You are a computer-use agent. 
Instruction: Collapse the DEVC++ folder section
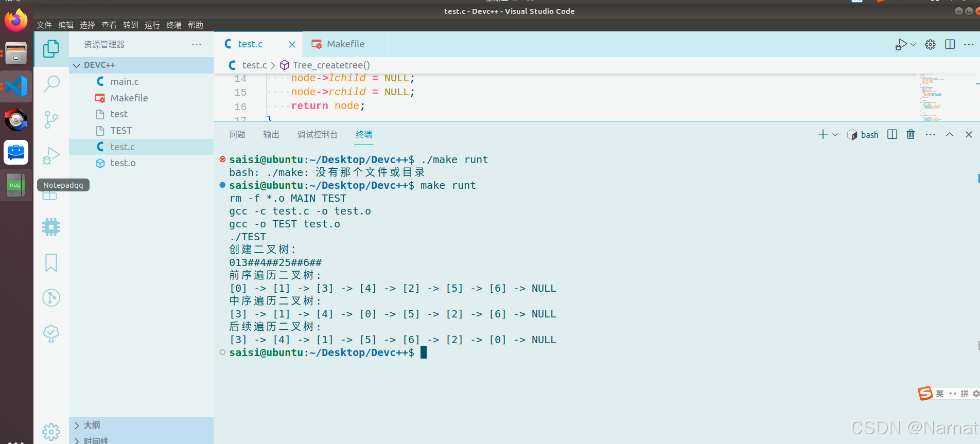coord(142,65)
